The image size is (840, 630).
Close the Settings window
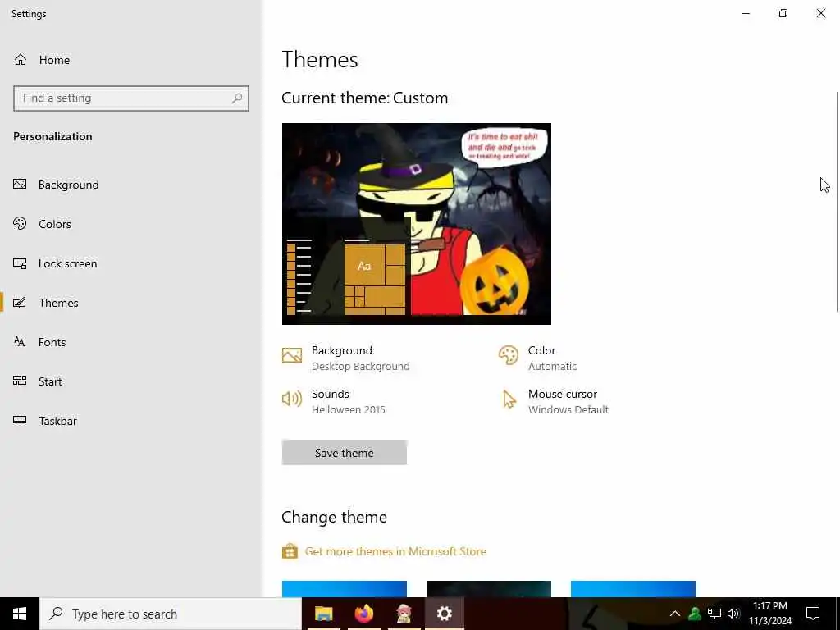tap(820, 13)
